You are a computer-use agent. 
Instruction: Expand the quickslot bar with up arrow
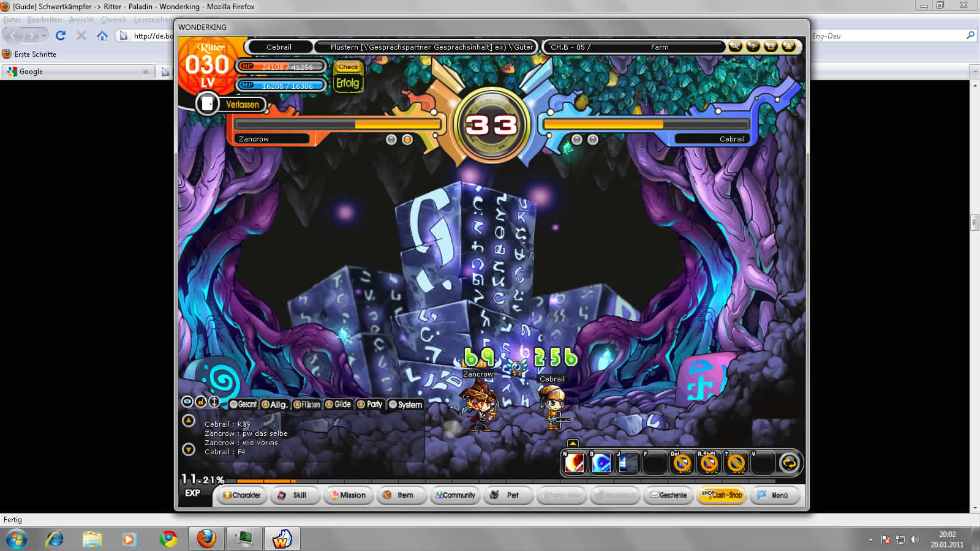[x=572, y=443]
